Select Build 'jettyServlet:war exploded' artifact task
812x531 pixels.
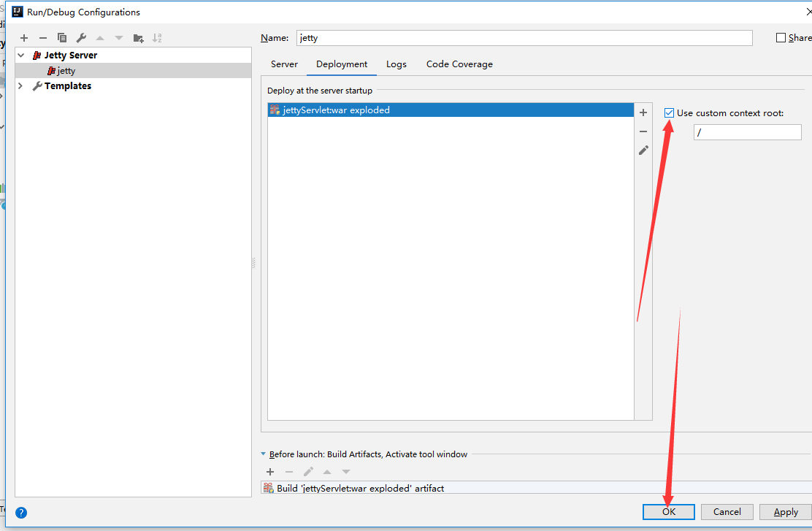click(x=536, y=488)
